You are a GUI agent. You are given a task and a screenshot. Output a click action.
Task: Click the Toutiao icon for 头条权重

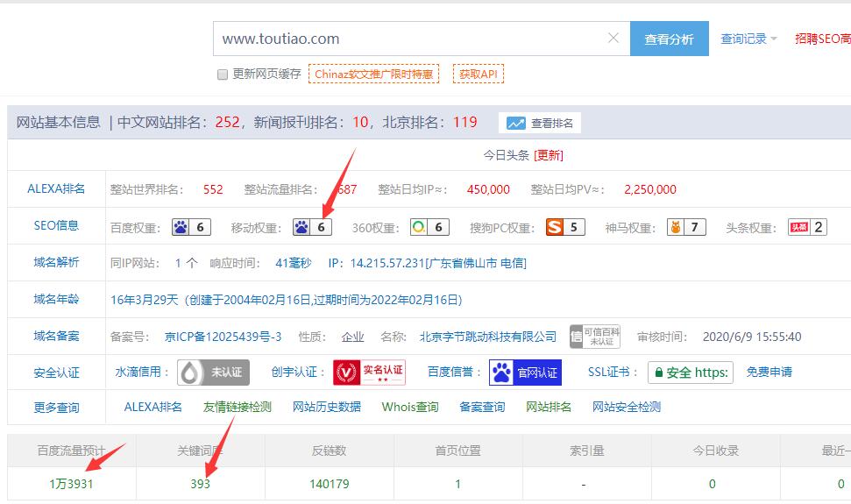click(799, 227)
